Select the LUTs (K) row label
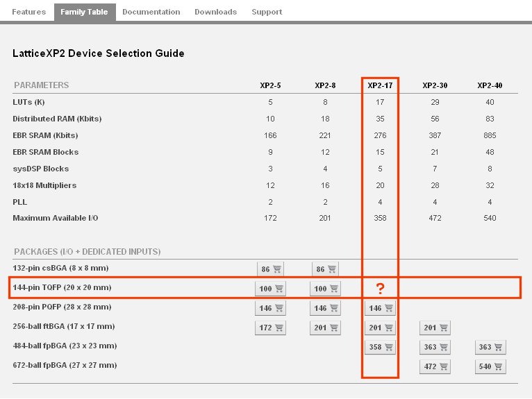Viewport: 532px width, 399px height. point(29,102)
